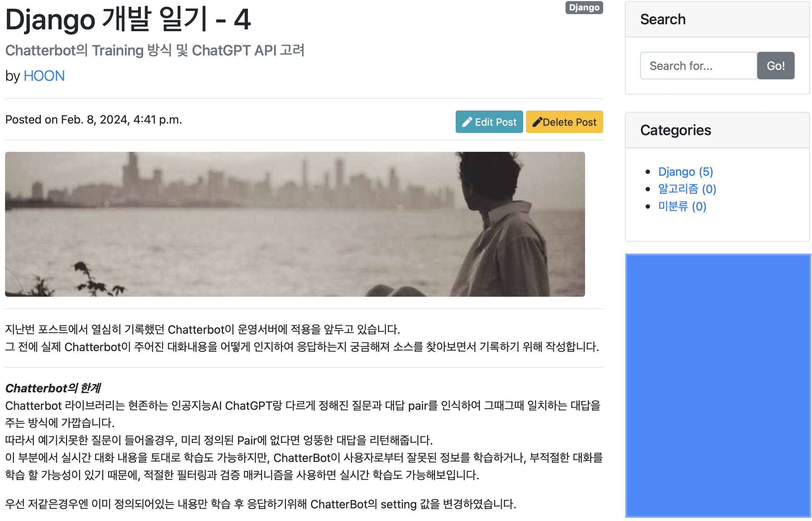Open the 미분류 (0) category
Screen dimensions: 812x521
pyautogui.click(x=682, y=207)
